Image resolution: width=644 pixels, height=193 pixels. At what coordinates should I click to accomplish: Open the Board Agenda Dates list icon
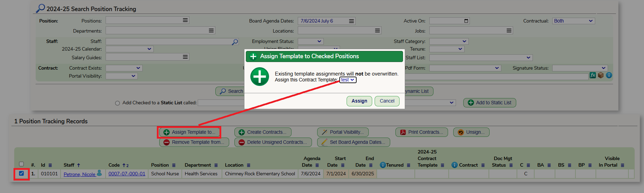point(351,21)
